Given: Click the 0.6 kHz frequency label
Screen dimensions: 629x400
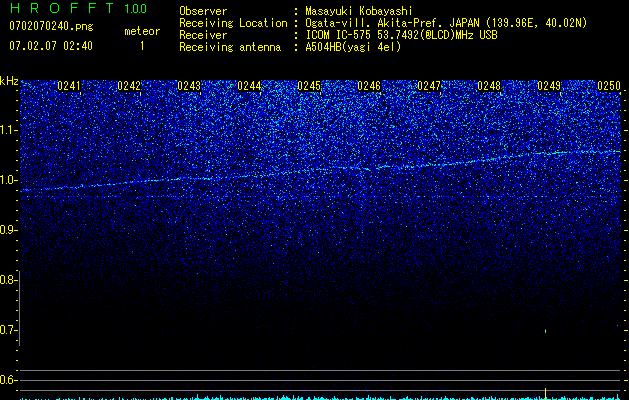Looking at the screenshot, I should pyautogui.click(x=8, y=380).
